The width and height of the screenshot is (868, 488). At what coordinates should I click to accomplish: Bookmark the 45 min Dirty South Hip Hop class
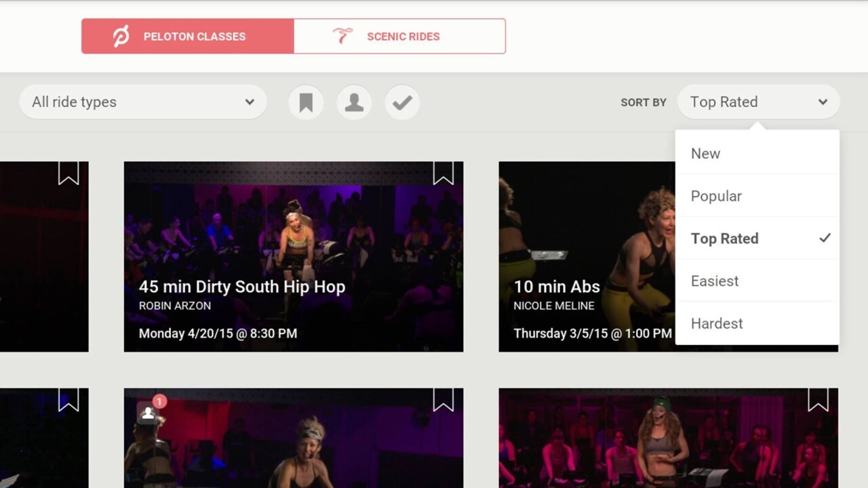[444, 174]
